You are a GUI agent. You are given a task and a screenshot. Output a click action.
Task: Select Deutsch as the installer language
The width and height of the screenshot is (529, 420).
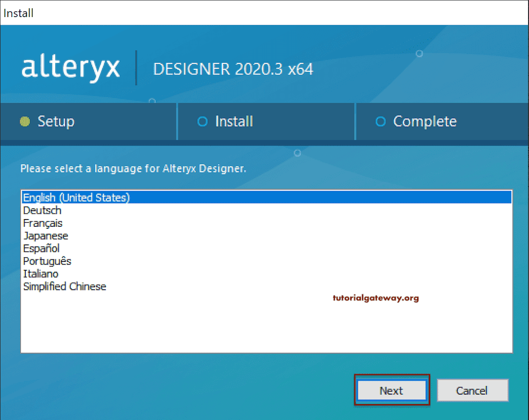[x=42, y=210]
